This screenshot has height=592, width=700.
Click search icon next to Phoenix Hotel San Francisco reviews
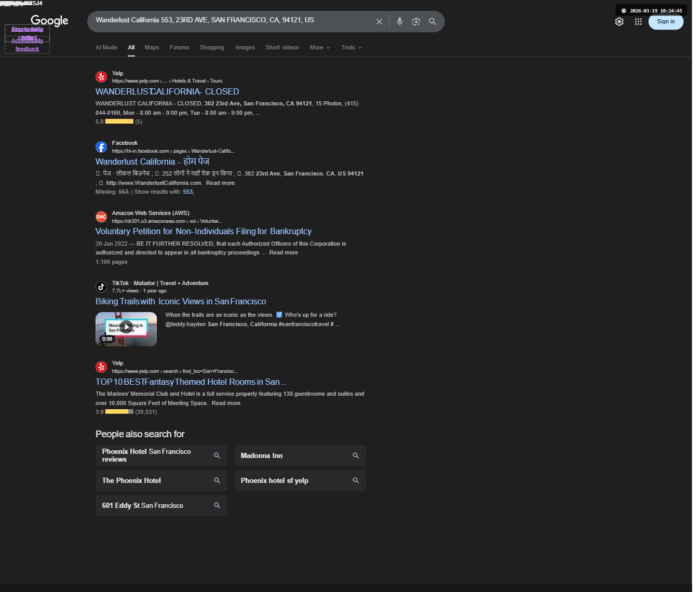coord(217,455)
